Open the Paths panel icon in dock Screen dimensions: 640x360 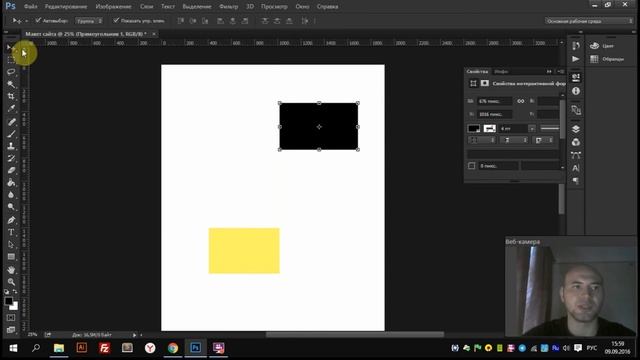(576, 155)
